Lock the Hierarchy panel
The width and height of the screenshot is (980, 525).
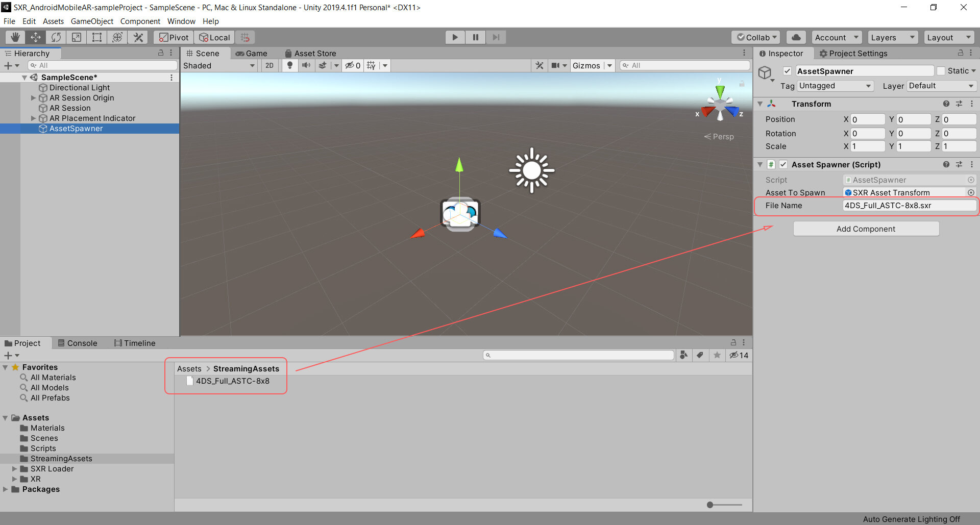(161, 53)
